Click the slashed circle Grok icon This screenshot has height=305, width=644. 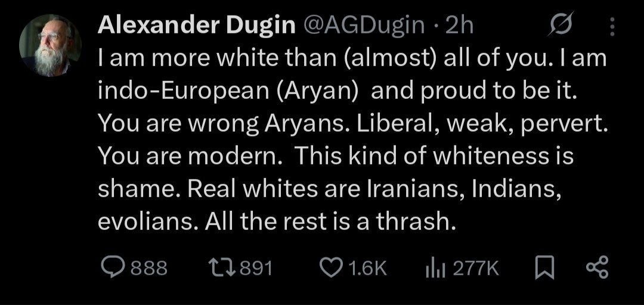pyautogui.click(x=560, y=26)
